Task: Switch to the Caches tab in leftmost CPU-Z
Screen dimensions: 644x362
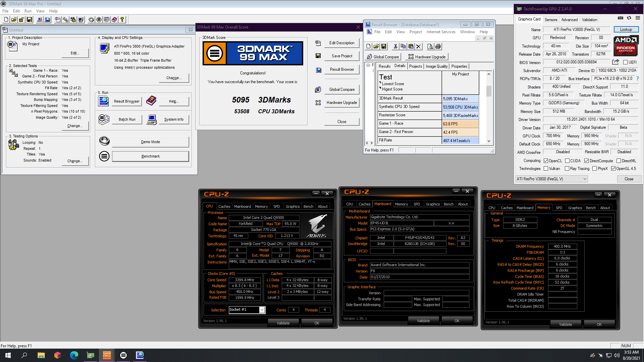Action: 224,206
